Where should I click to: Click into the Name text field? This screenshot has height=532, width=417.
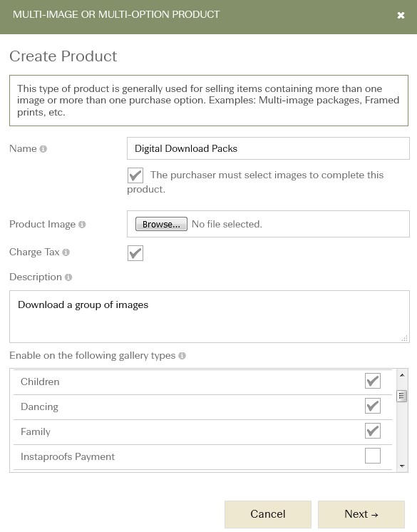[x=268, y=148]
